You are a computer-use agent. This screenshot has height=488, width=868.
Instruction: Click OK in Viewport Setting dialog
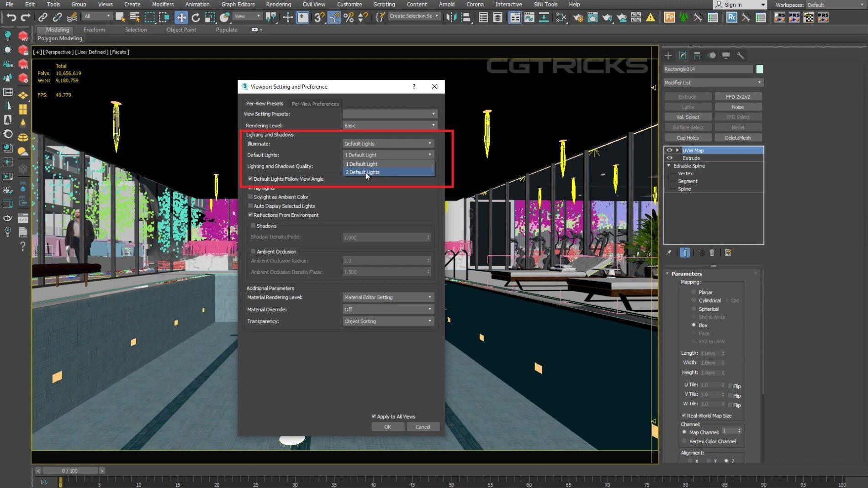[x=387, y=427]
